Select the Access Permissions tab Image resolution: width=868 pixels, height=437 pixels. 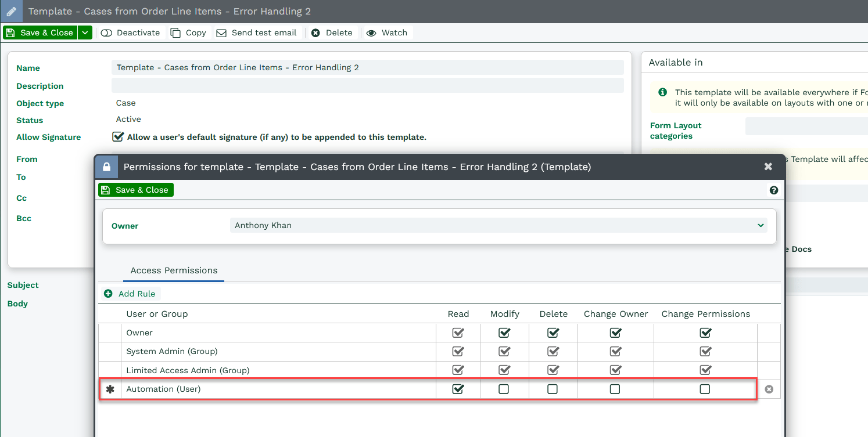(174, 270)
